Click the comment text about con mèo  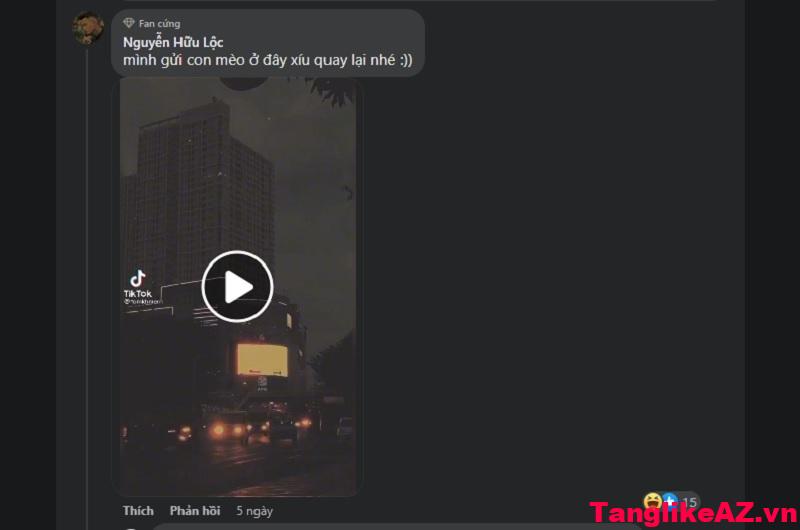click(267, 60)
